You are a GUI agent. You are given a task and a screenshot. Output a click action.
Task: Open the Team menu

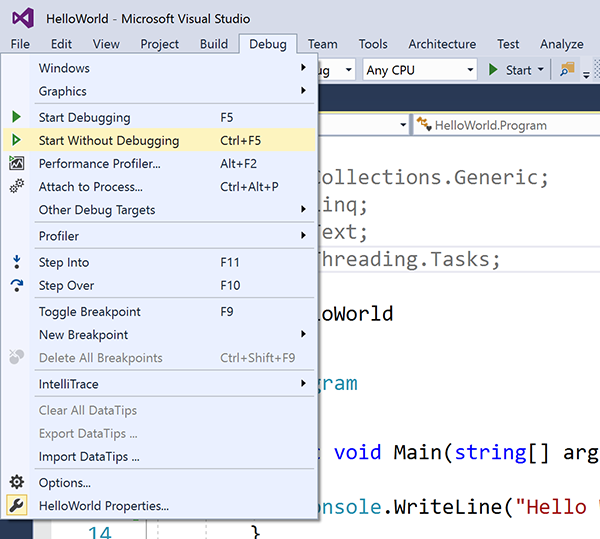coord(323,44)
